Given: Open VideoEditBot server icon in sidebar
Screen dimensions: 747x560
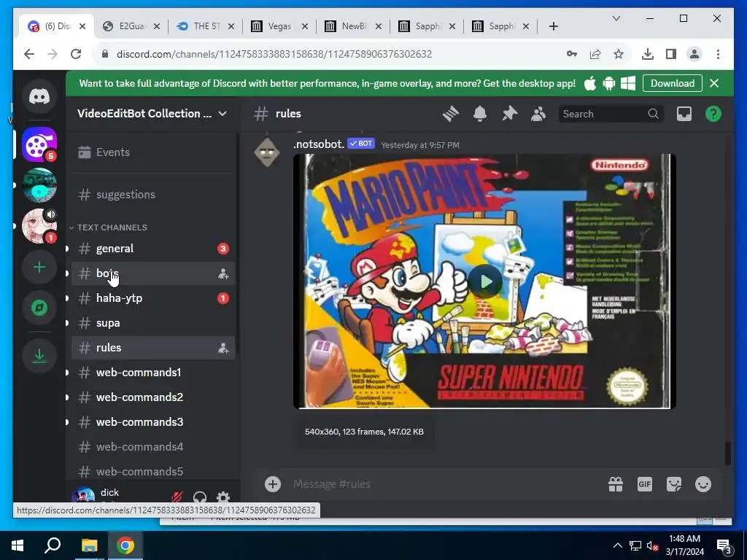Looking at the screenshot, I should 39,145.
